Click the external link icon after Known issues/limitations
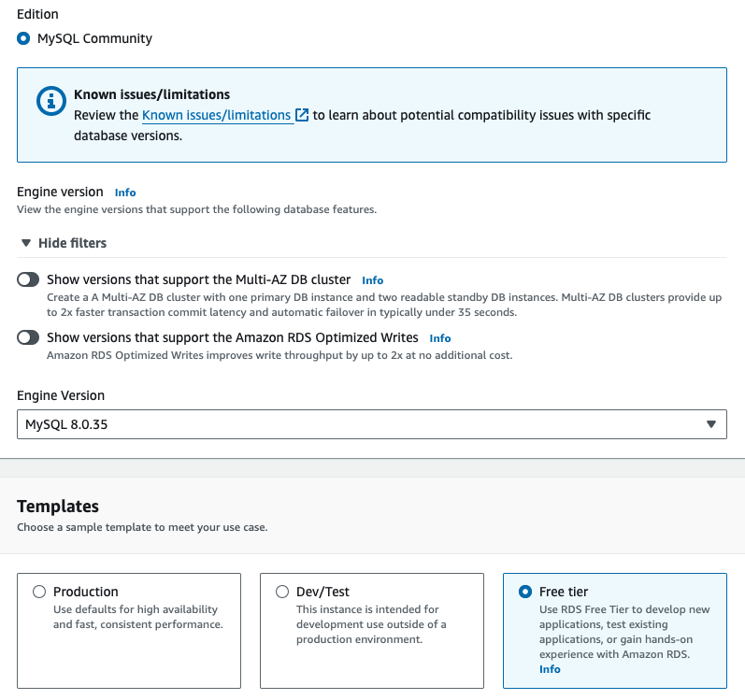This screenshot has width=745, height=700. pos(302,115)
